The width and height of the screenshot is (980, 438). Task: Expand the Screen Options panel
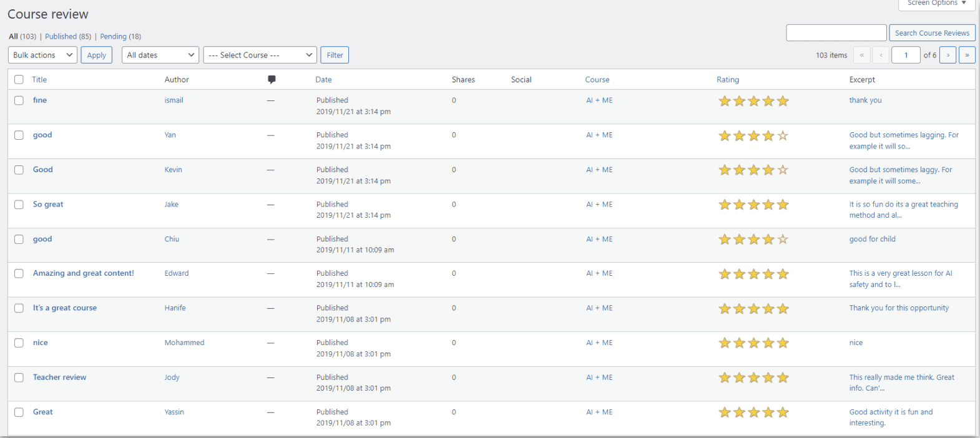(x=937, y=4)
